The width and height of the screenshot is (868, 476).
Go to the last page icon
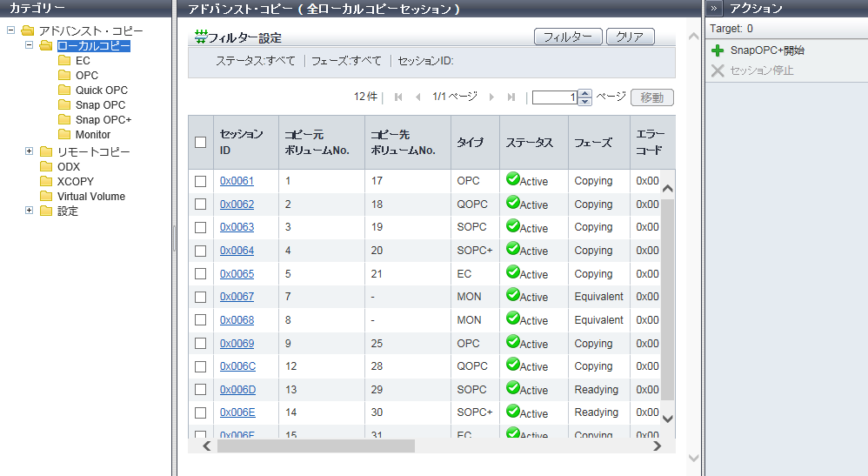511,97
